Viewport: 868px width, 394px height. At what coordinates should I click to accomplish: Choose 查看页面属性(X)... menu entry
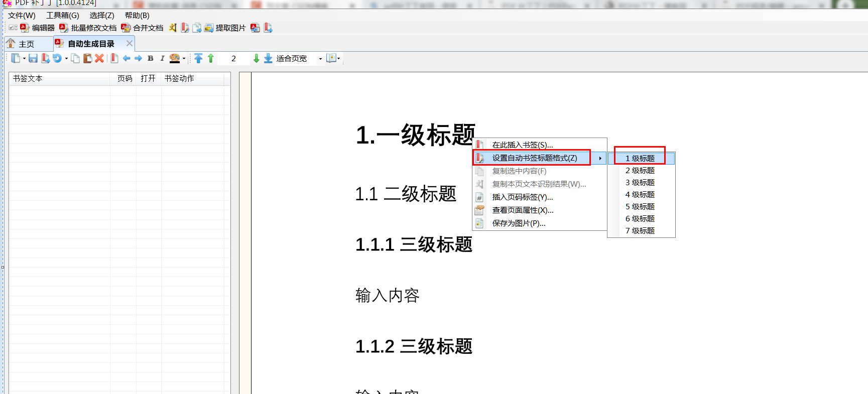(x=540, y=210)
